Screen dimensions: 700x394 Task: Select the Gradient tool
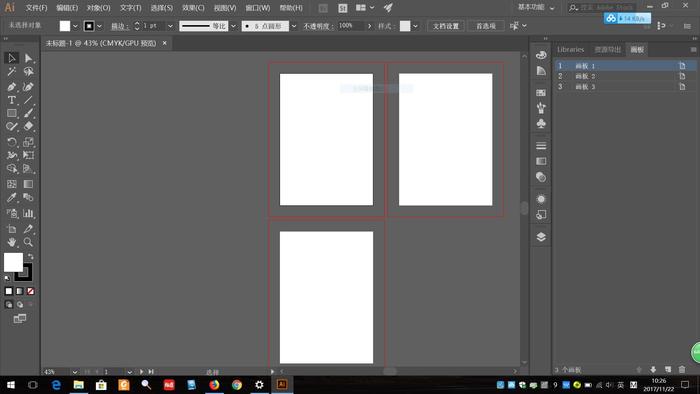point(28,184)
